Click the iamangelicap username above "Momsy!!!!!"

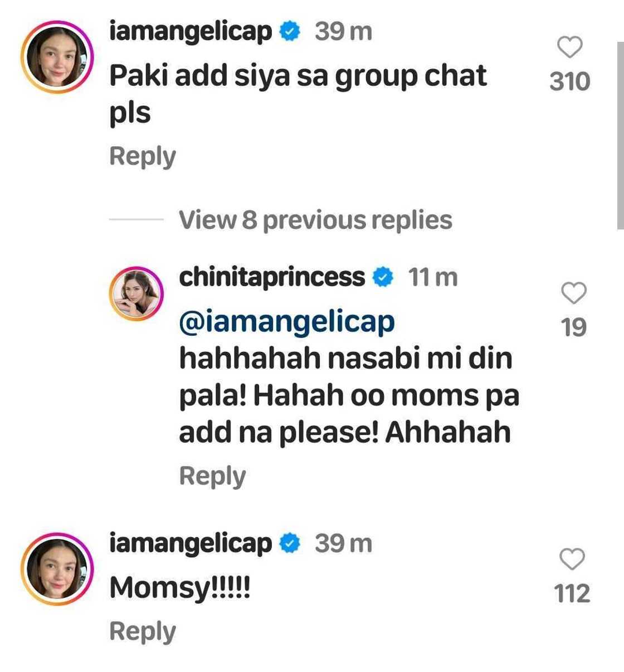click(191, 543)
